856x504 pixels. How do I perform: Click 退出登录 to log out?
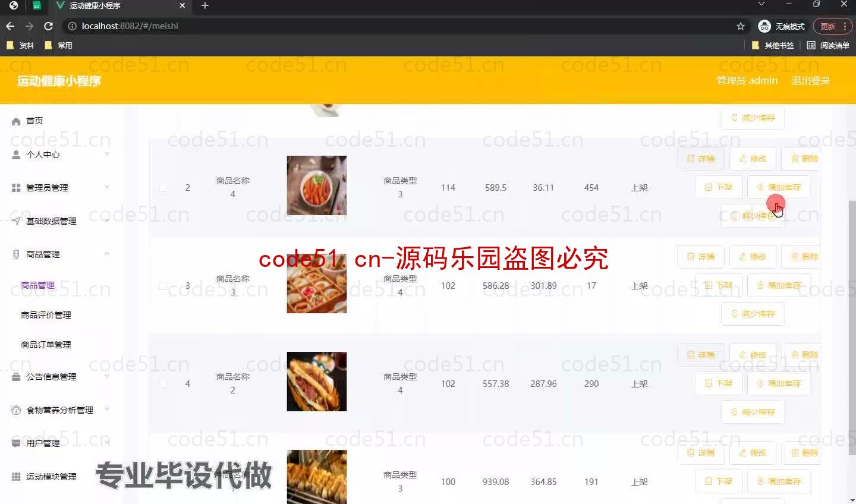click(810, 80)
